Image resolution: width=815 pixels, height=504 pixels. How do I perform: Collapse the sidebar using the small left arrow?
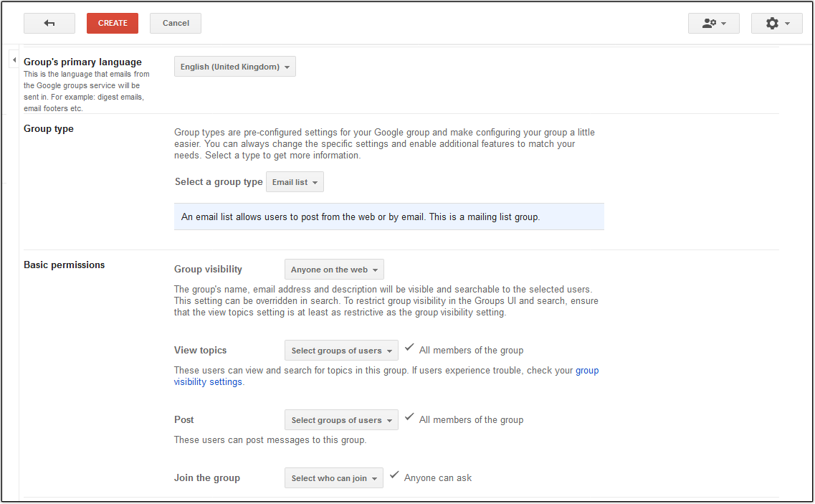[14, 60]
